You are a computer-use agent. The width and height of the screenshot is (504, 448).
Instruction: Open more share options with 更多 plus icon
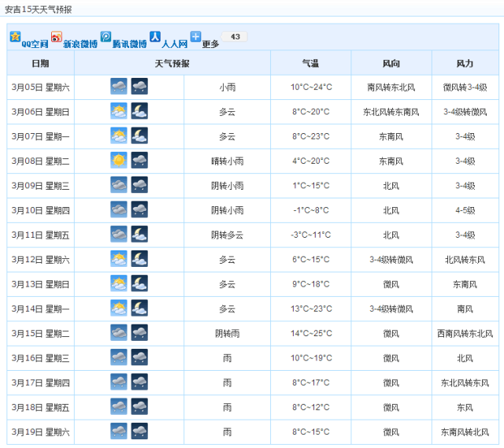coord(195,36)
